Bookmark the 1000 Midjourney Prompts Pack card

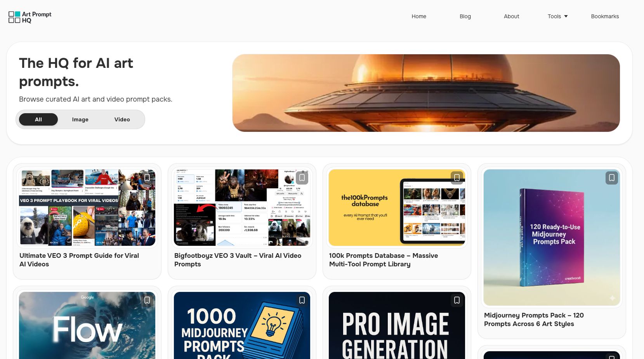coord(302,300)
